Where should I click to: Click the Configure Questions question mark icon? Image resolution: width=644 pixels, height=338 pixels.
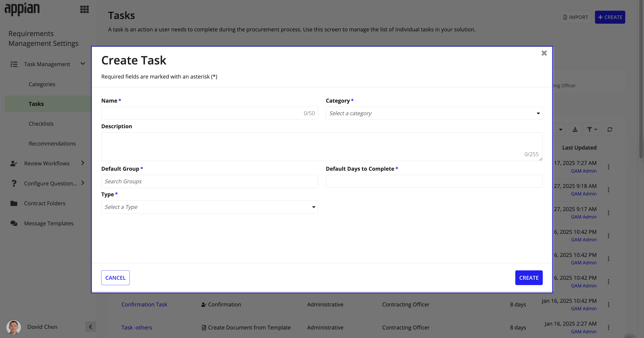coord(14,184)
